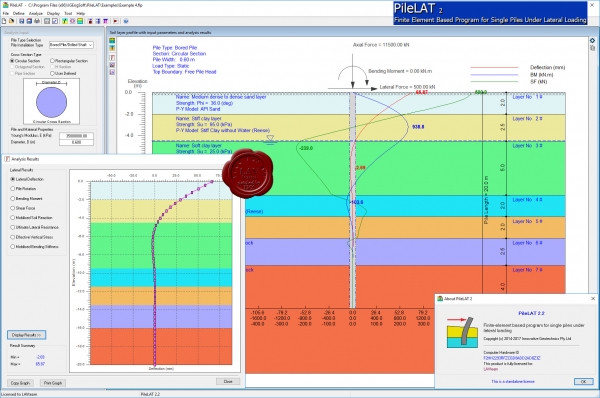This screenshot has width=600, height=398.
Task: Close the About PileLAT 2 dialog with X
Action: [x=593, y=298]
